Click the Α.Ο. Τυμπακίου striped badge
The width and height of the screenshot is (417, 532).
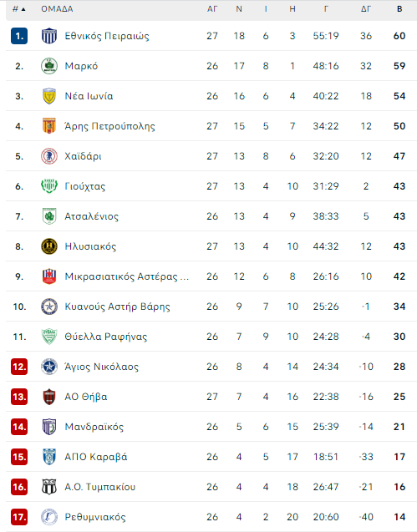tap(49, 487)
